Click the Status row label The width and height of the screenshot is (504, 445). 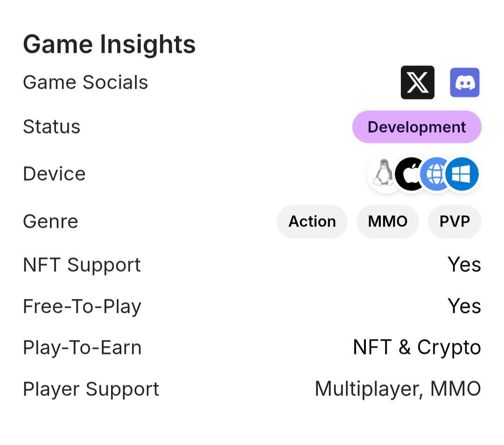click(x=52, y=127)
